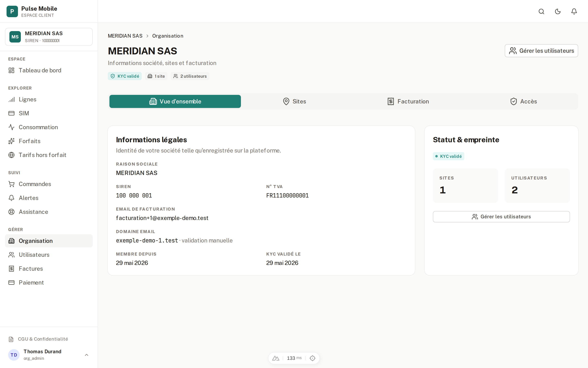Open CGU & Confidentialité link
588x368 pixels.
coord(43,339)
